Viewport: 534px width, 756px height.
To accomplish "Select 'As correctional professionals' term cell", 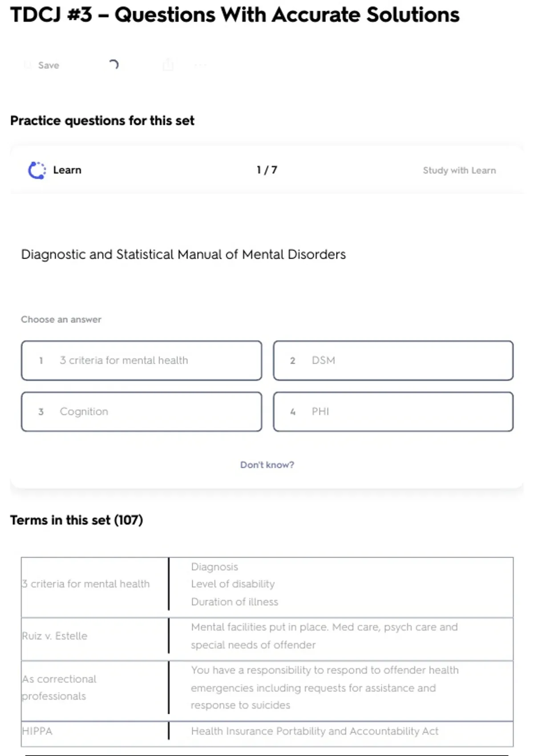I will point(59,688).
